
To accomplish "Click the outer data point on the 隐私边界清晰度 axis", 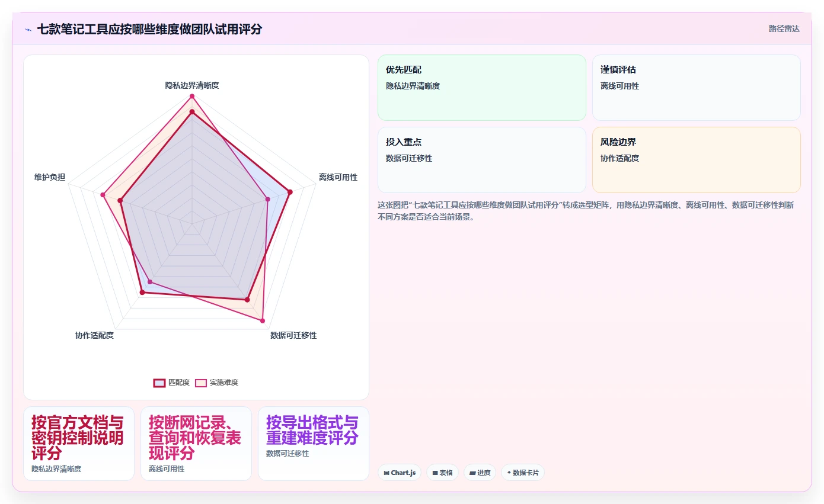I will (x=192, y=96).
